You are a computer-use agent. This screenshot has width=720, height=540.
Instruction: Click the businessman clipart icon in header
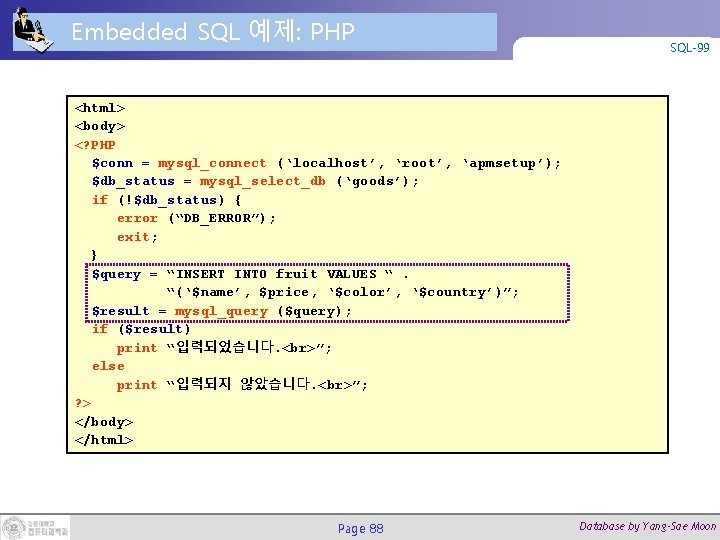click(x=32, y=30)
